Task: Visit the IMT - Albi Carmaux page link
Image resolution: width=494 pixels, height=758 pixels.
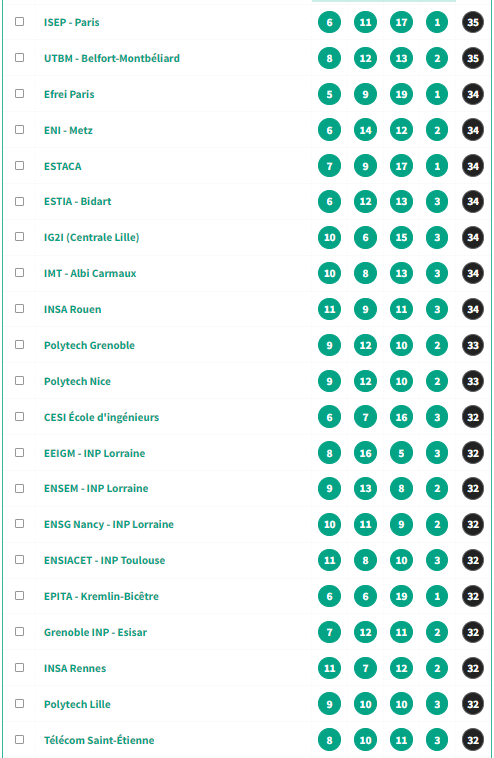Action: point(90,274)
